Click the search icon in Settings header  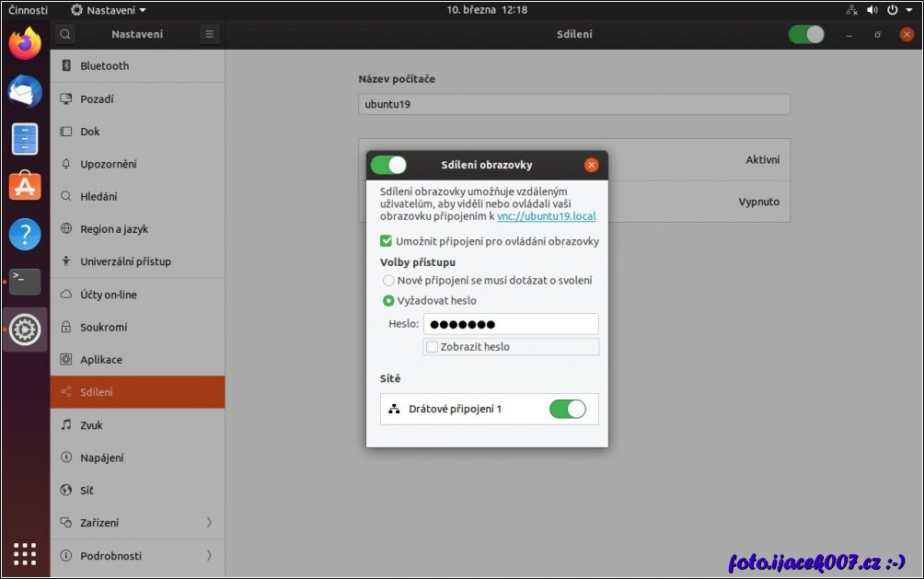pyautogui.click(x=64, y=34)
